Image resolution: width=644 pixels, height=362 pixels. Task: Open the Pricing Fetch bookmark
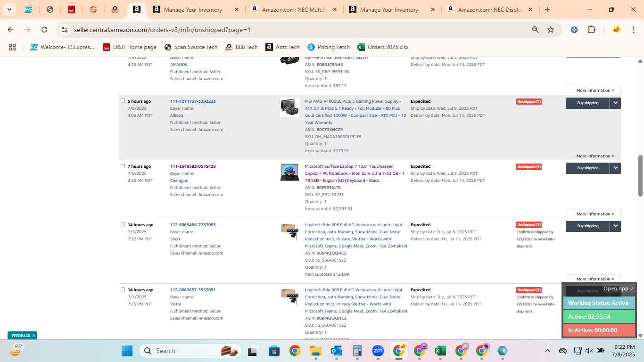329,47
